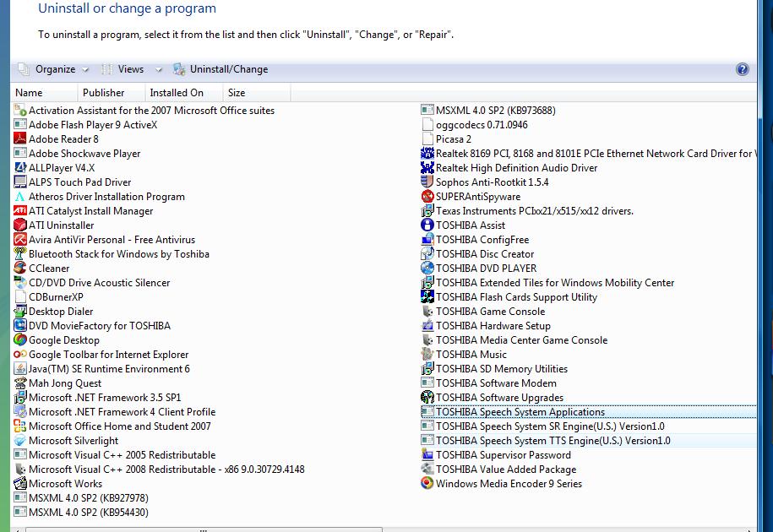Viewport: 773px width, 532px height.
Task: Click the TOSHIBA Flash Cards Support Utility icon
Action: pos(427,296)
